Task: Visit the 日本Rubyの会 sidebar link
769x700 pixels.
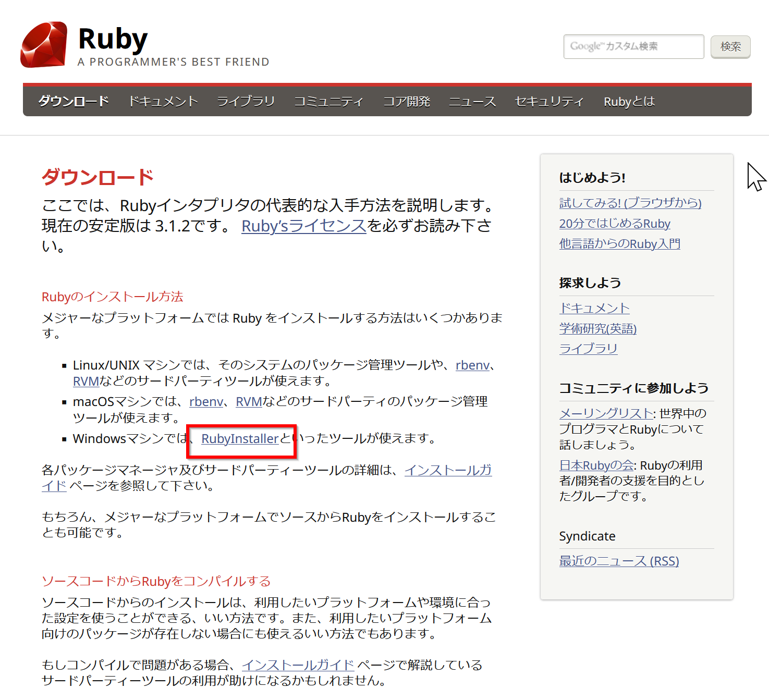Action: (596, 465)
